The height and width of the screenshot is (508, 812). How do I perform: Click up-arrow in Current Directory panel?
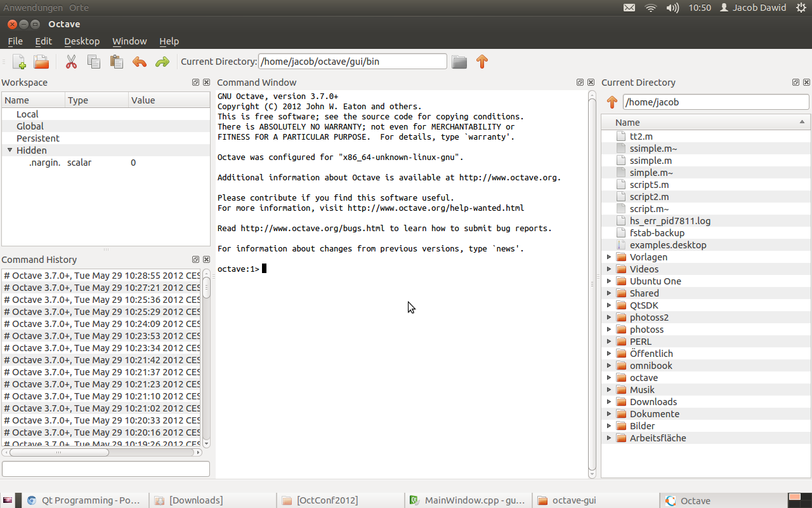click(612, 102)
